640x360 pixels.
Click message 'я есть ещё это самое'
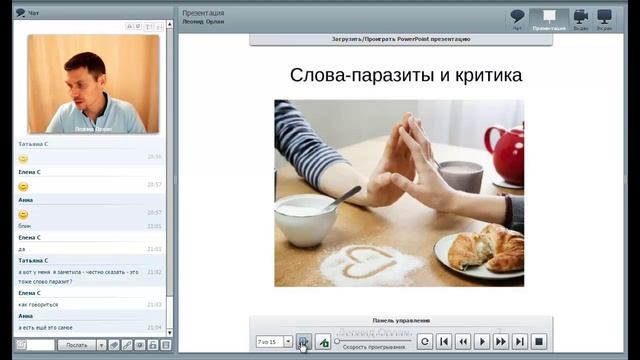pyautogui.click(x=45, y=327)
